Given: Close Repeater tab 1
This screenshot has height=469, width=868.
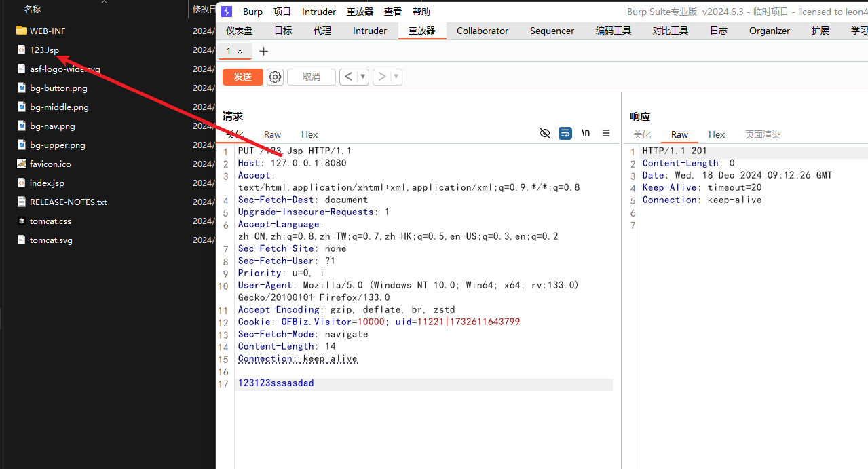Looking at the screenshot, I should click(x=240, y=51).
